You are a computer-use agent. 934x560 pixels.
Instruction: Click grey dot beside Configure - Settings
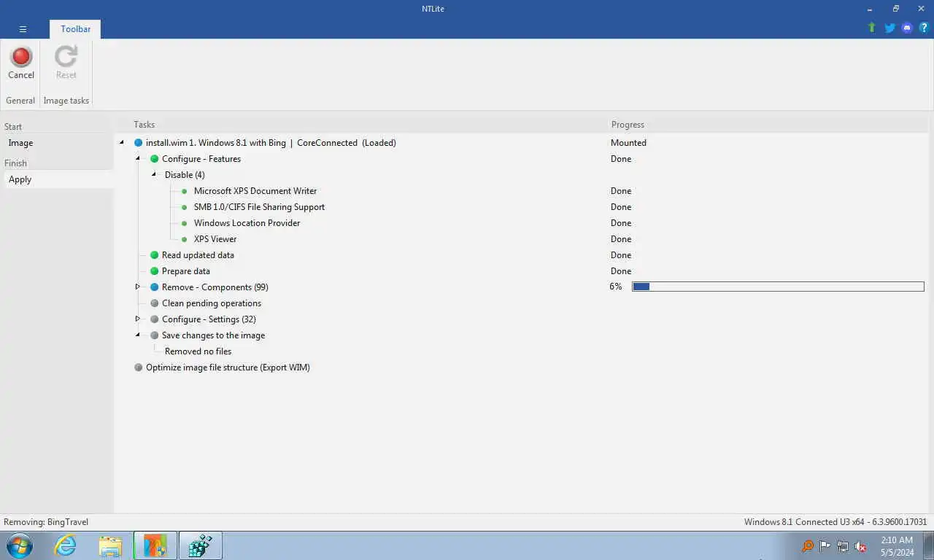(x=154, y=319)
